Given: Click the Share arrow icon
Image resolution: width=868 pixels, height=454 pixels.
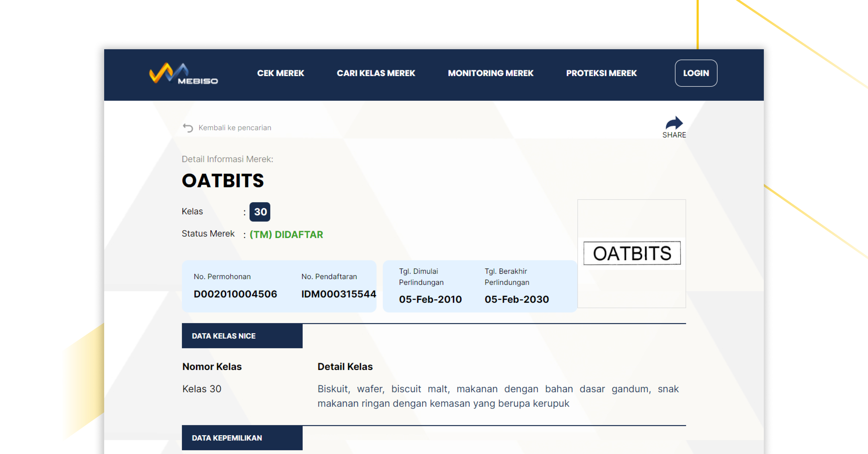Looking at the screenshot, I should pos(674,123).
